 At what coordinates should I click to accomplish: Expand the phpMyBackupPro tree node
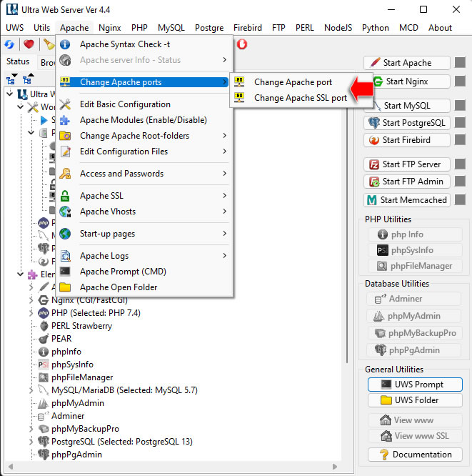point(31,429)
